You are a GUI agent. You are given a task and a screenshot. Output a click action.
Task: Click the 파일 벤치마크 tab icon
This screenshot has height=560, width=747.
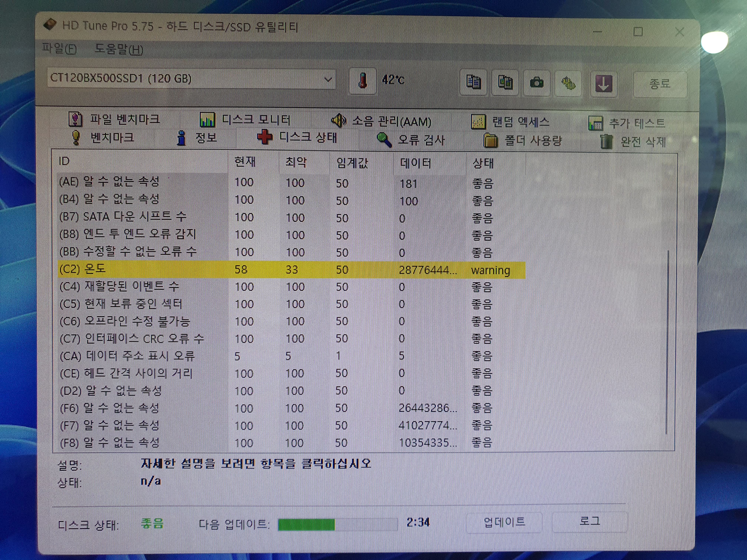coord(75,119)
